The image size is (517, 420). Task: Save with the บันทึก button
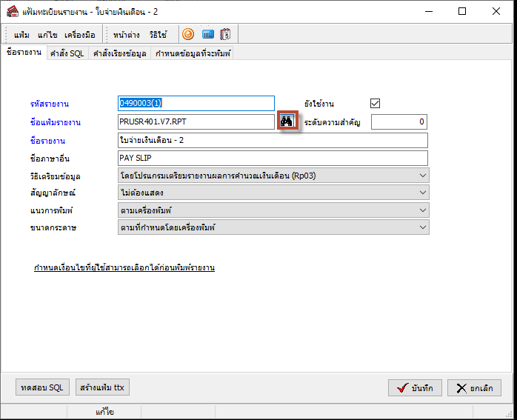coord(416,388)
